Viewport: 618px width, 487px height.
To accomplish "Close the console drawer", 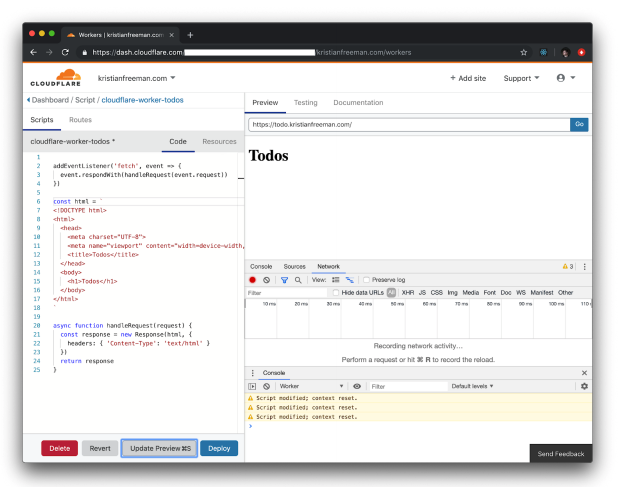I will [x=584, y=373].
